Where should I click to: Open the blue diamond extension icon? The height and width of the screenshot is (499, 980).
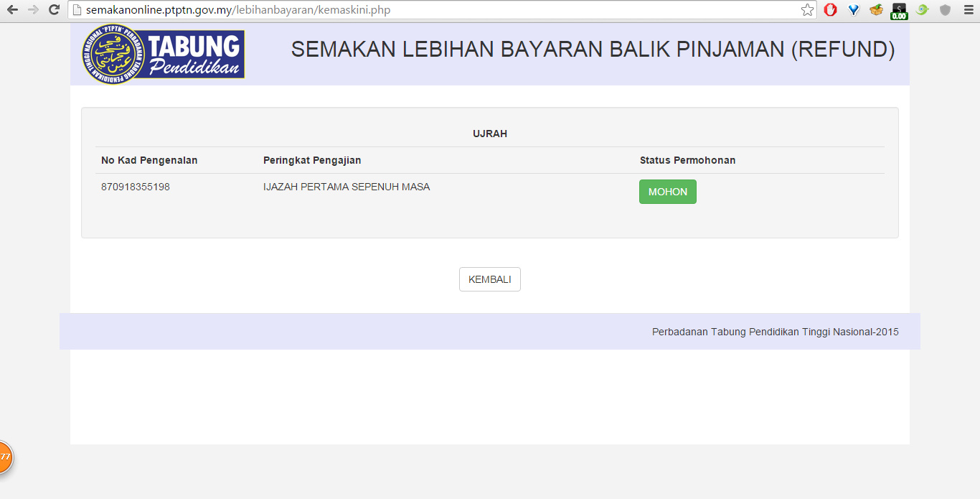pyautogui.click(x=854, y=10)
